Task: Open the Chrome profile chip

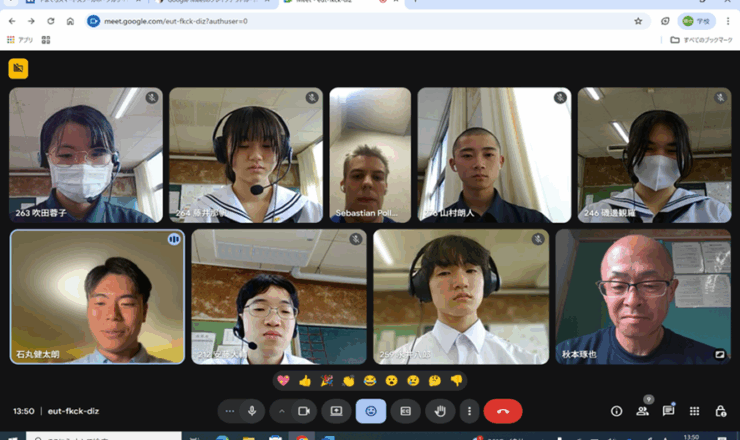Action: tap(697, 21)
